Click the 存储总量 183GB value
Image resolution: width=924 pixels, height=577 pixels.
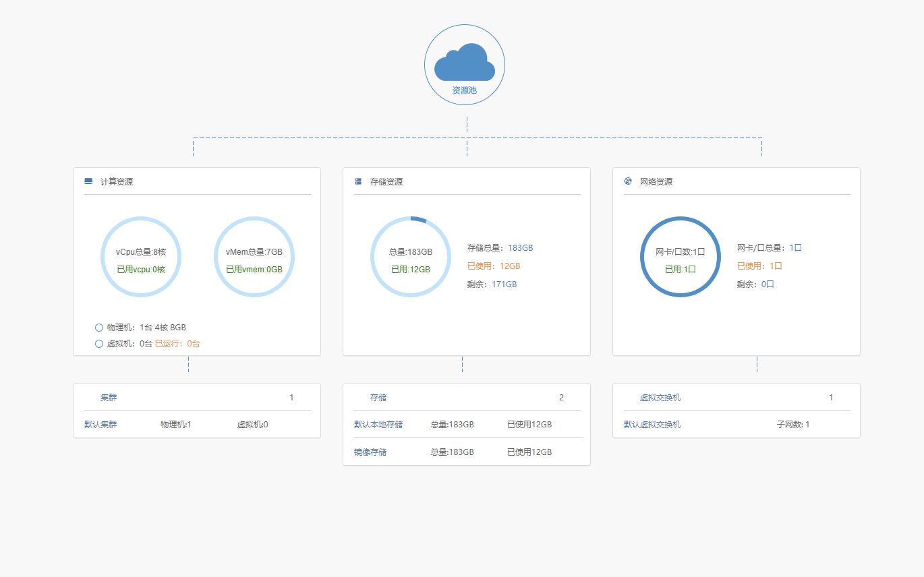(x=521, y=248)
